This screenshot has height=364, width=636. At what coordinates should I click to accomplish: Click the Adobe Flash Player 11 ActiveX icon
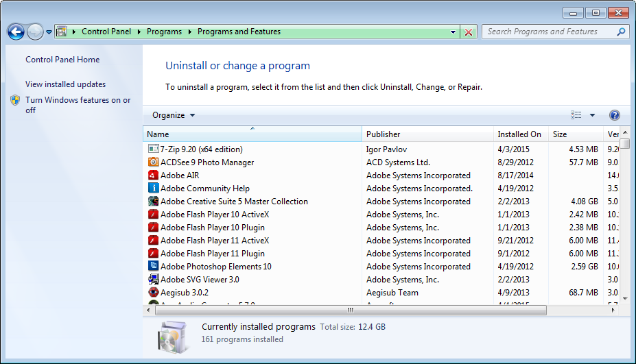[153, 241]
